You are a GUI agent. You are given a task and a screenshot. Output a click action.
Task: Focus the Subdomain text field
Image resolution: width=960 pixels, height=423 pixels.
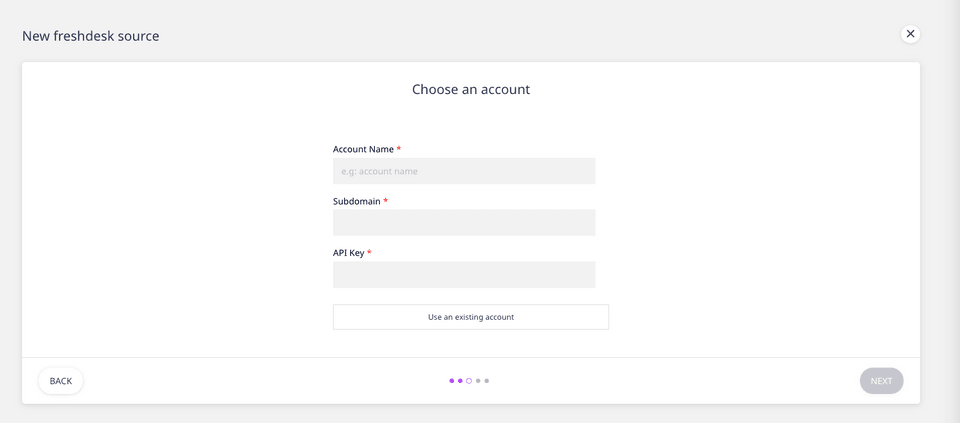[x=464, y=223]
